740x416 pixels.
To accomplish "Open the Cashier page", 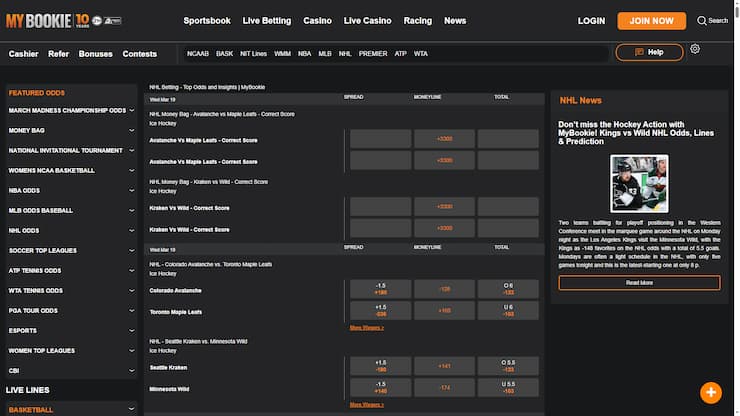I will click(23, 54).
